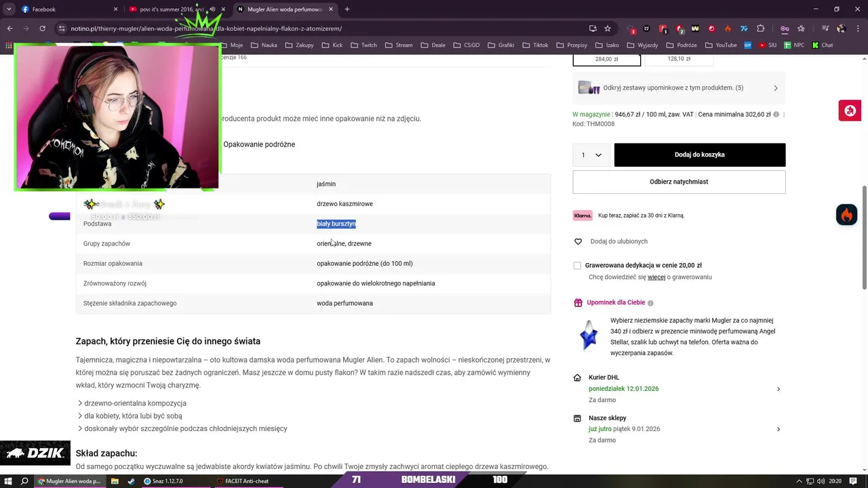Click the więcej link about engraving
Screen dimensions: 868x488
tap(656, 277)
